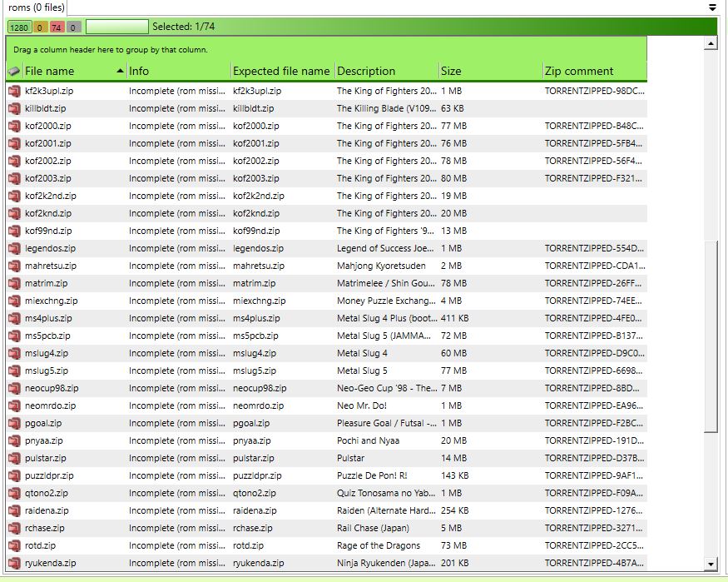The height and width of the screenshot is (582, 728).
Task: Click the archive icon for kof2003.zip
Action: pyautogui.click(x=14, y=178)
